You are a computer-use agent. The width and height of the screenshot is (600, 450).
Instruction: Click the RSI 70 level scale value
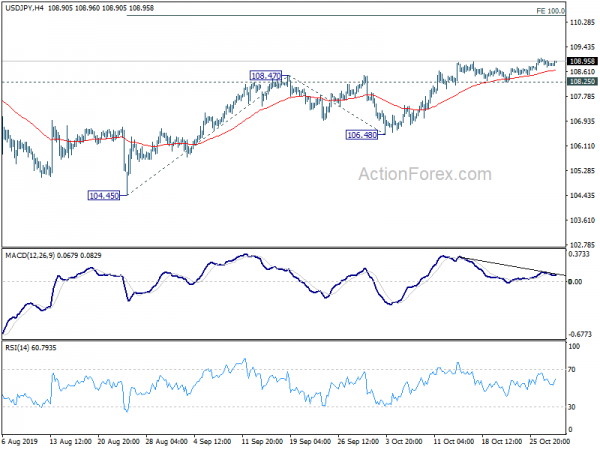(x=574, y=370)
